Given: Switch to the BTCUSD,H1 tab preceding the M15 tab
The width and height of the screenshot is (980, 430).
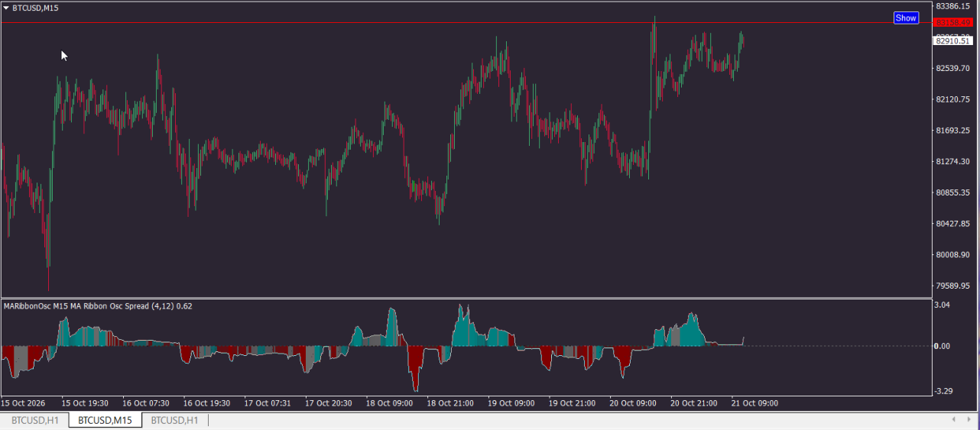Looking at the screenshot, I should (34, 420).
